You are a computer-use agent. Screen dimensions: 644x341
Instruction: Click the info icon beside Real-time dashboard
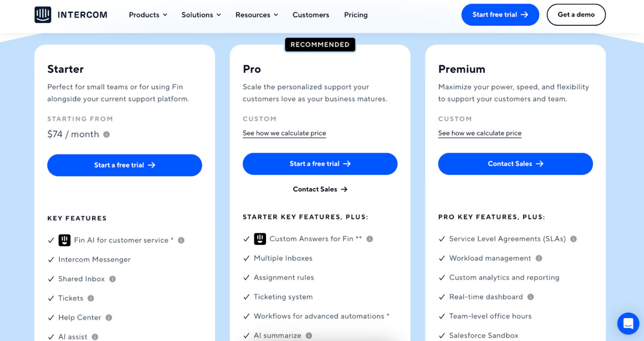(x=530, y=297)
